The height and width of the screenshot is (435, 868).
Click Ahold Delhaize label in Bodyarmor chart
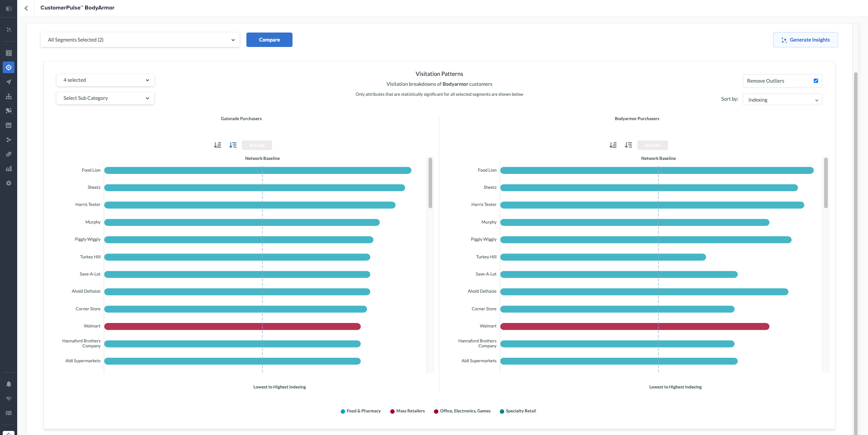(x=482, y=291)
